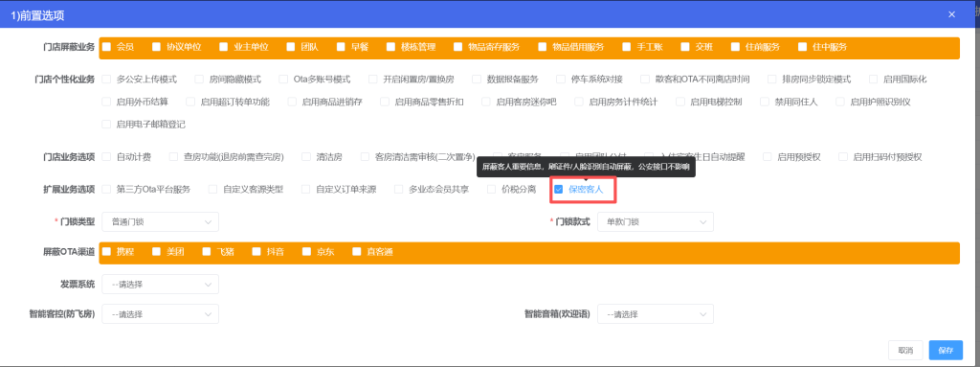Toggle the 团队 checkbox
Viewport: 980px width, 367px height.
(291, 47)
